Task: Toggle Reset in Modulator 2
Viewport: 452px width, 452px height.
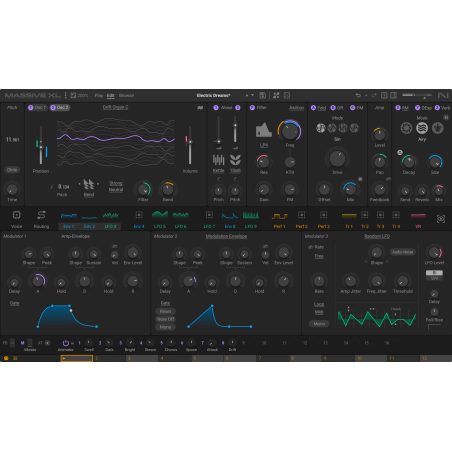Action: click(x=165, y=311)
